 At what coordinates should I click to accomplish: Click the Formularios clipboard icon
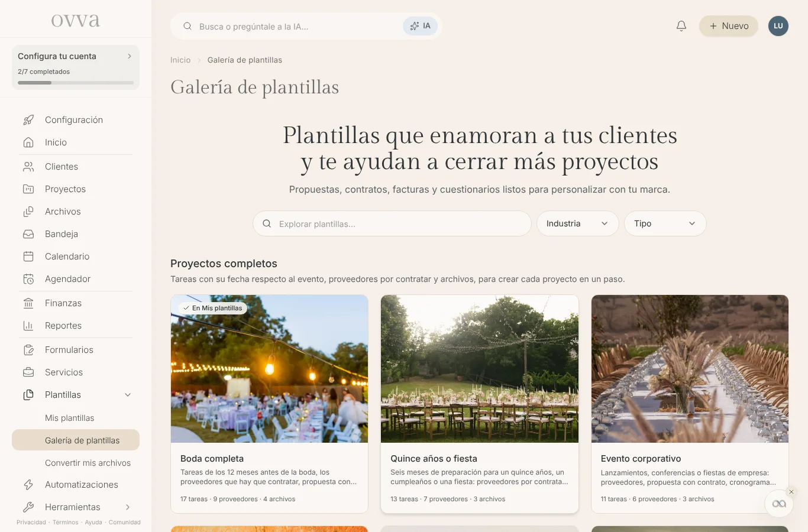[x=28, y=350]
